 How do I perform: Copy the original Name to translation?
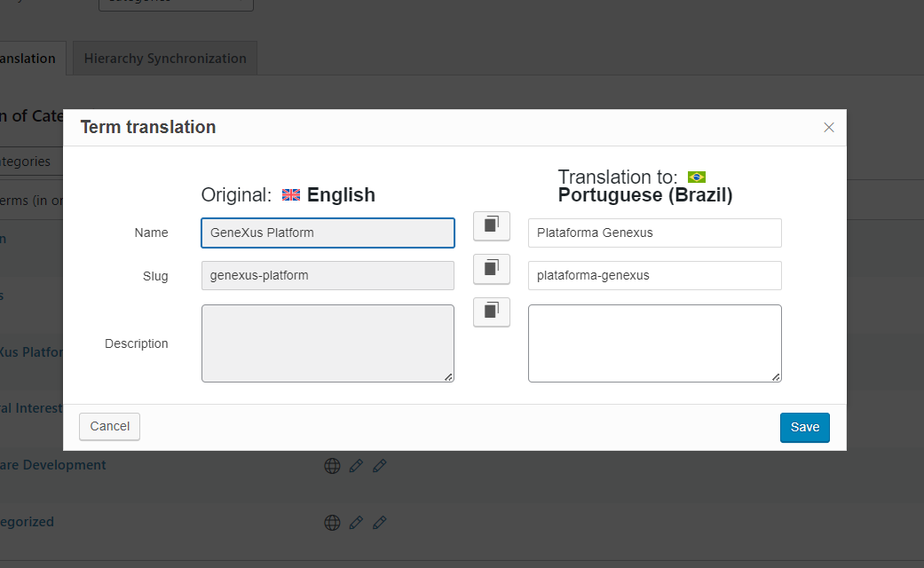pyautogui.click(x=492, y=226)
